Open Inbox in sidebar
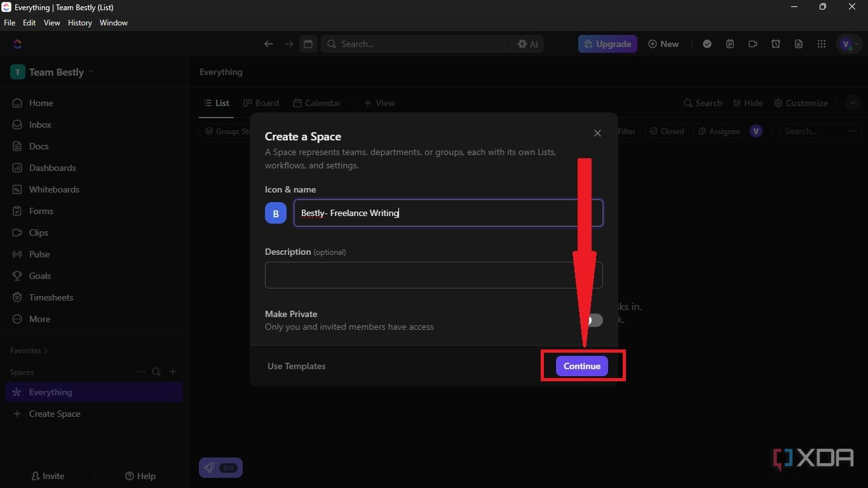The image size is (868, 488). tap(94, 125)
